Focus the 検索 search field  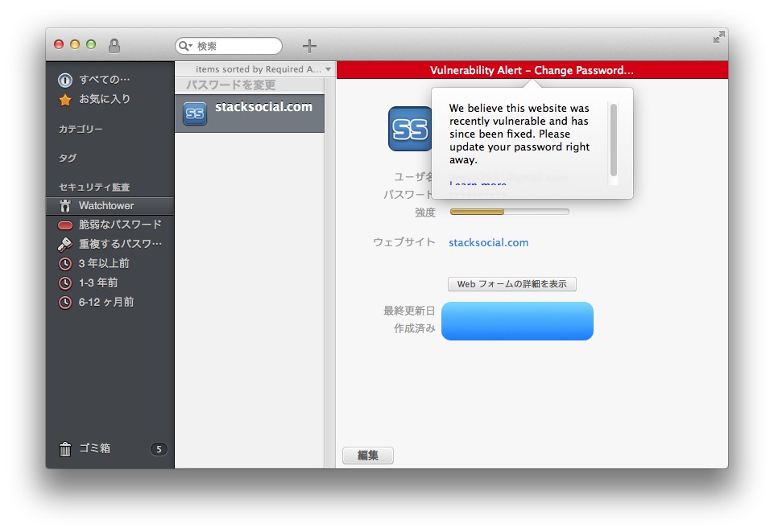229,46
